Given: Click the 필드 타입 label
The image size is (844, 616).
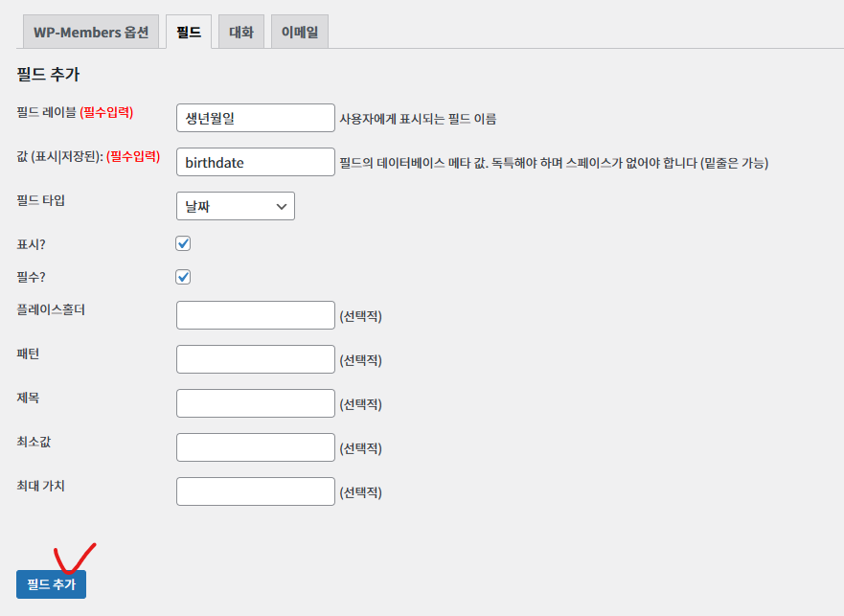Looking at the screenshot, I should 41,200.
